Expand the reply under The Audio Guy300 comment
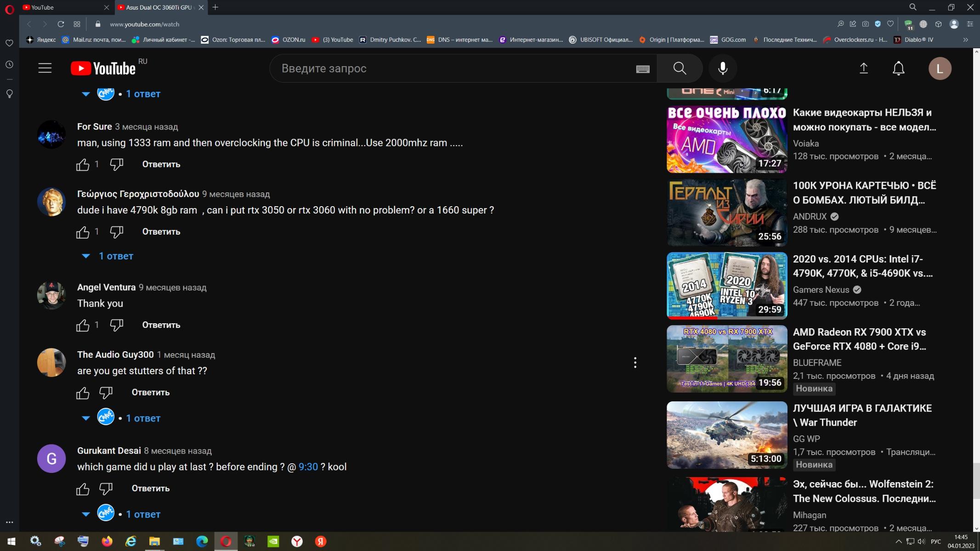Screen dimensions: 980x551 pyautogui.click(x=142, y=418)
